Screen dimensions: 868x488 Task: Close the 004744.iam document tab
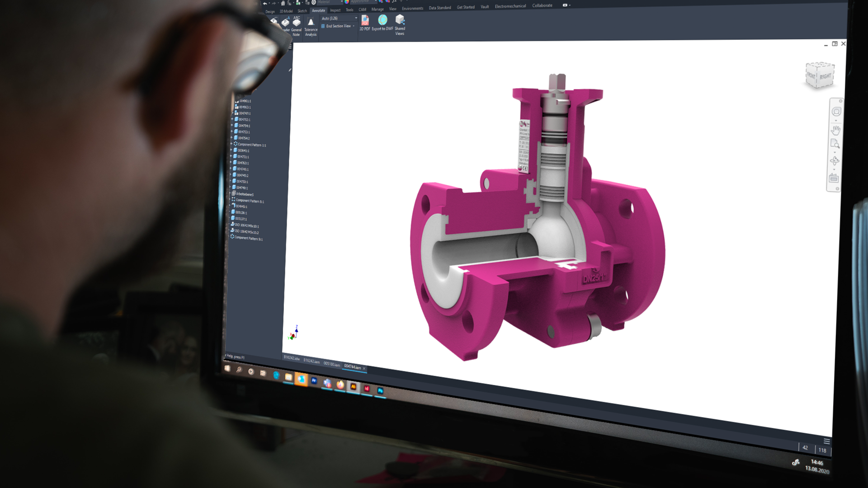(364, 368)
